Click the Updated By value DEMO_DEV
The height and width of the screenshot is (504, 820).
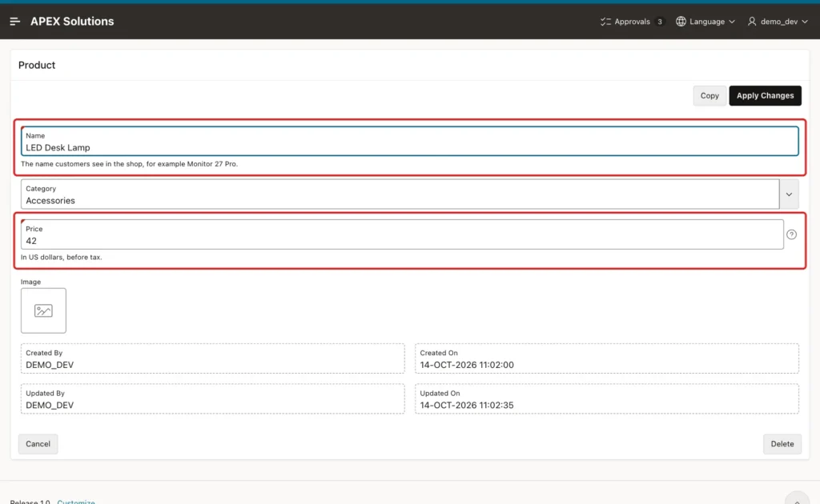point(50,406)
